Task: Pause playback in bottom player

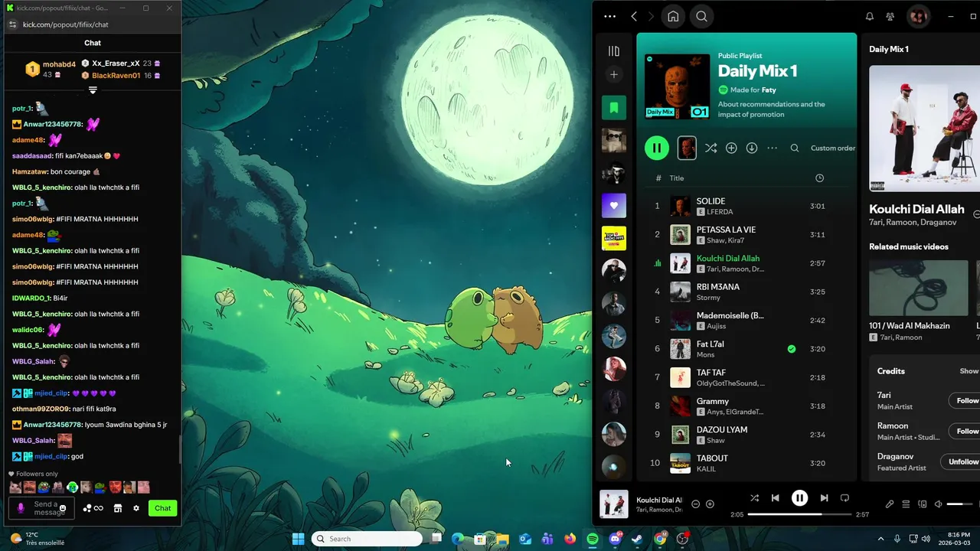Action: point(799,497)
